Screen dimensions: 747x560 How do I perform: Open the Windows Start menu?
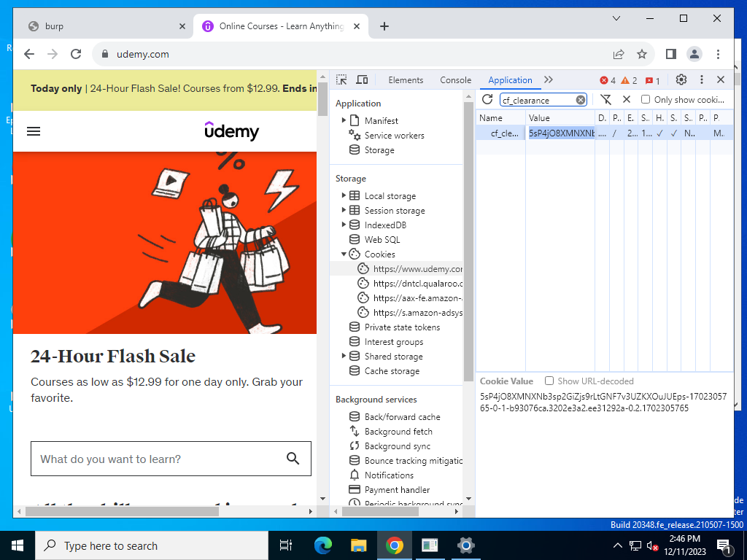coord(18,545)
